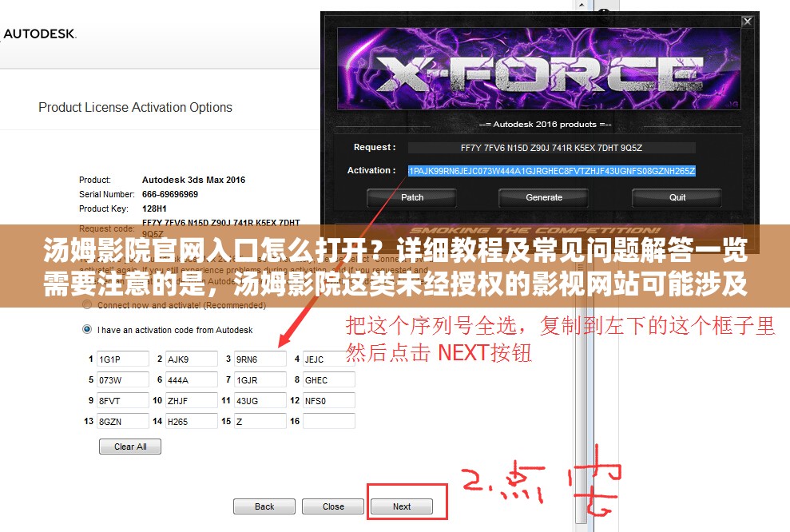The height and width of the screenshot is (532, 790).
Task: Click activation box 4 containing JEJC
Action: 328,359
